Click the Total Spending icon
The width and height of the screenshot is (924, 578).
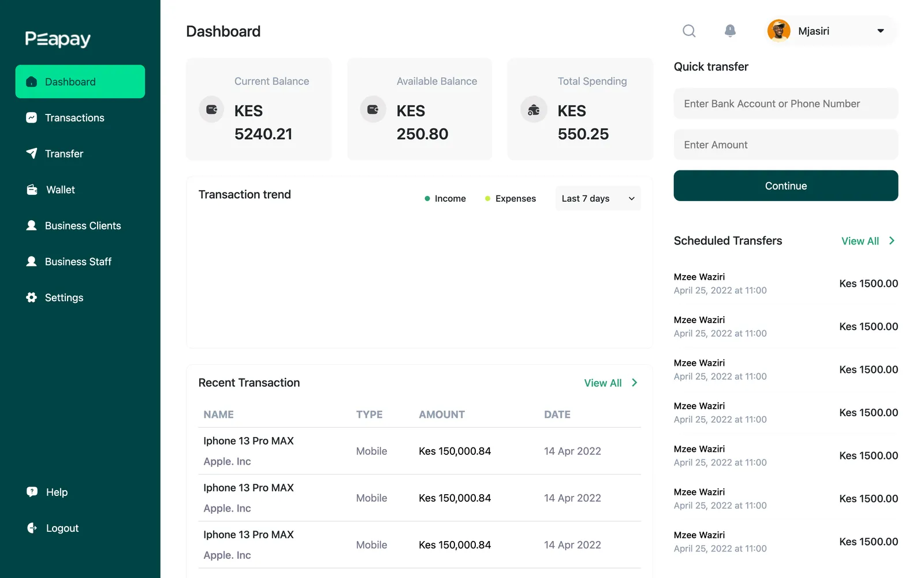[x=534, y=109]
